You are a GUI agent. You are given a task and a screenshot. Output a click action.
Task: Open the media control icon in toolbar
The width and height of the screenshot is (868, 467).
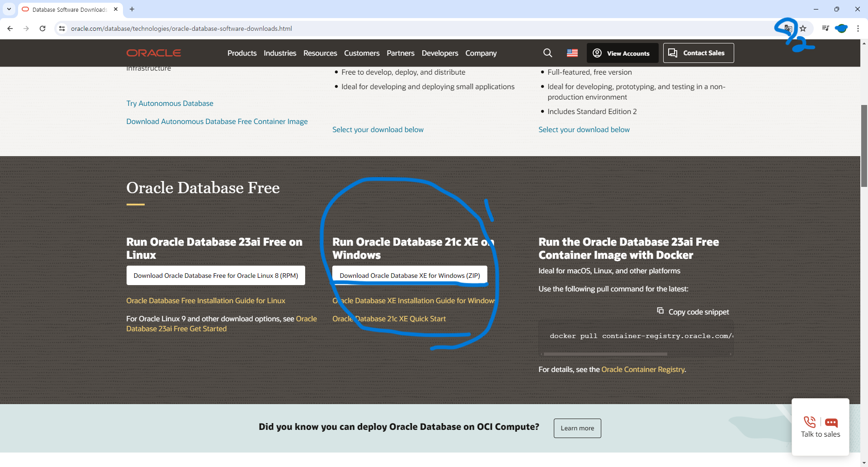pyautogui.click(x=826, y=29)
